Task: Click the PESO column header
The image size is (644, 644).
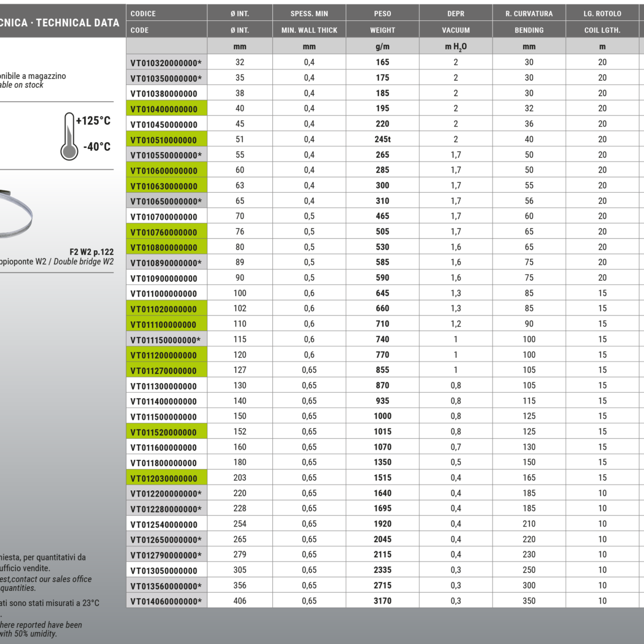Action: pyautogui.click(x=382, y=14)
